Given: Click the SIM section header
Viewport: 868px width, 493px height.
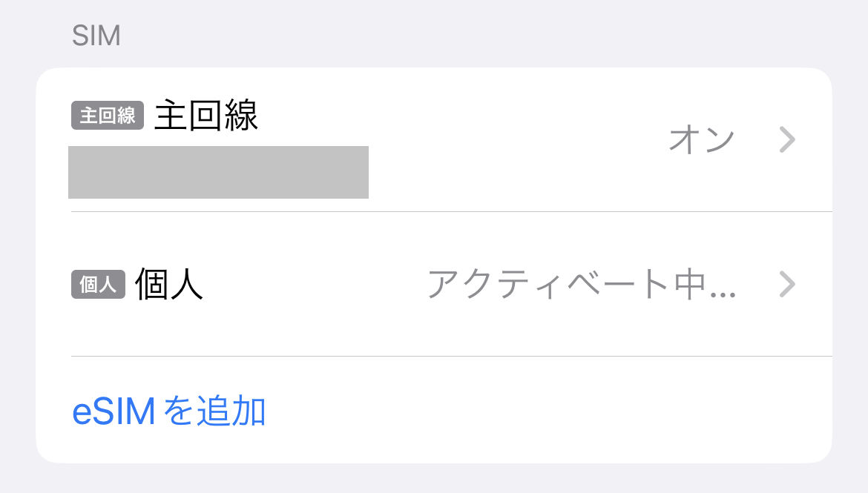Looking at the screenshot, I should (x=96, y=36).
